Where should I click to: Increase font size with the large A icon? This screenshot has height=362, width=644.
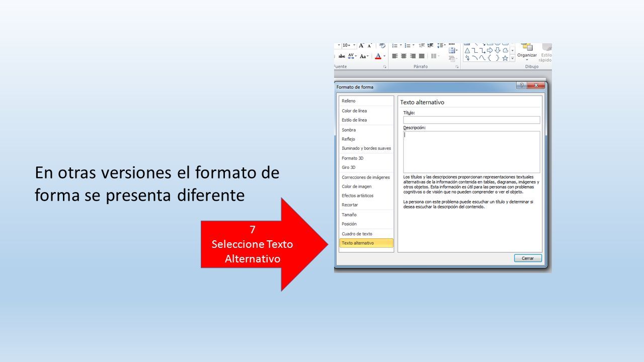pyautogui.click(x=361, y=46)
